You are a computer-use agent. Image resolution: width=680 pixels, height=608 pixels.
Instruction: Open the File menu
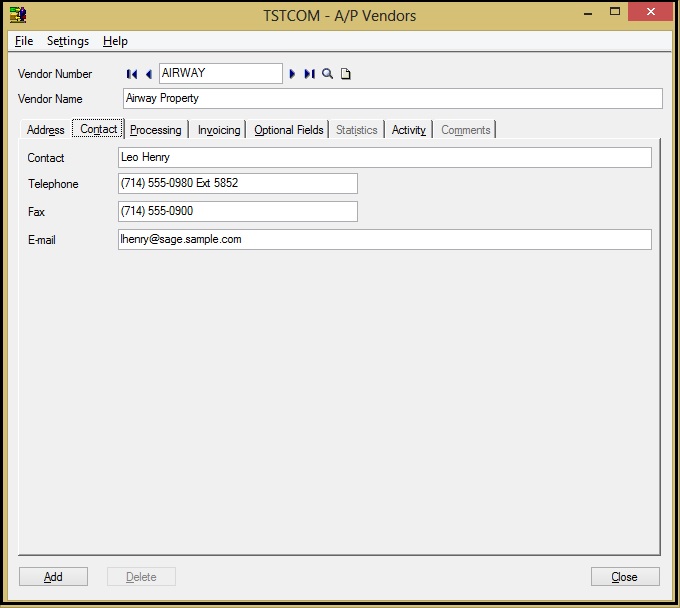24,41
